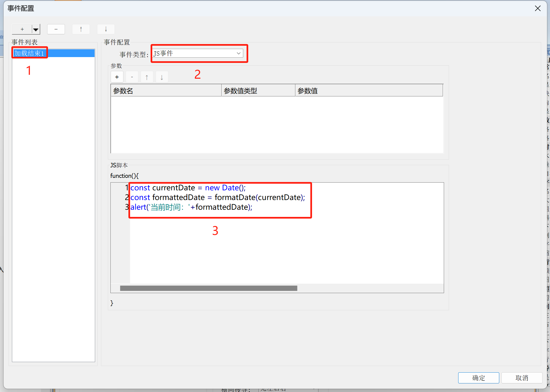
Task: Move the event down with the top arrow
Action: click(x=106, y=29)
